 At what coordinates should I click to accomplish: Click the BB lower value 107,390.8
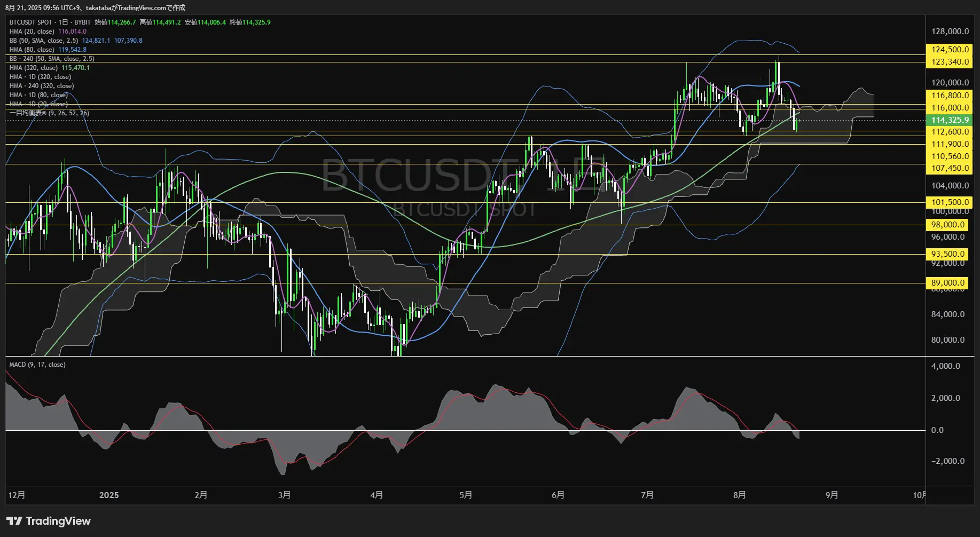pyautogui.click(x=128, y=41)
